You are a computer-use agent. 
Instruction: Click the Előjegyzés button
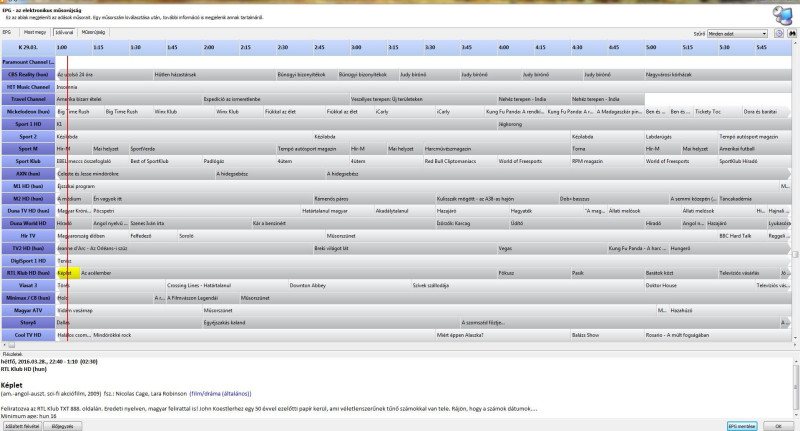click(62, 426)
